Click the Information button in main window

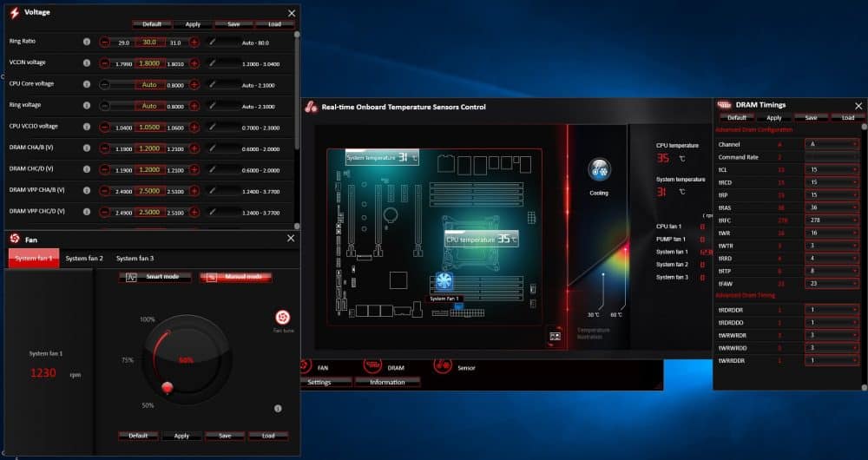(x=387, y=383)
